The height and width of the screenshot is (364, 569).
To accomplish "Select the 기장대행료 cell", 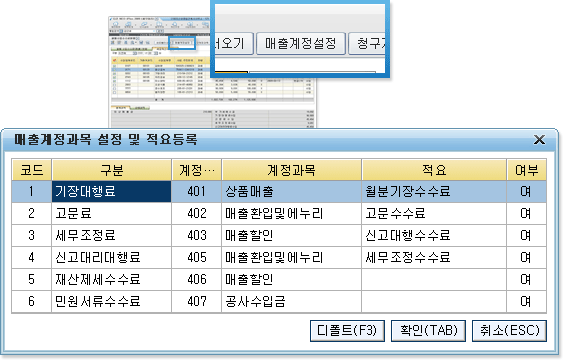I will [x=111, y=192].
